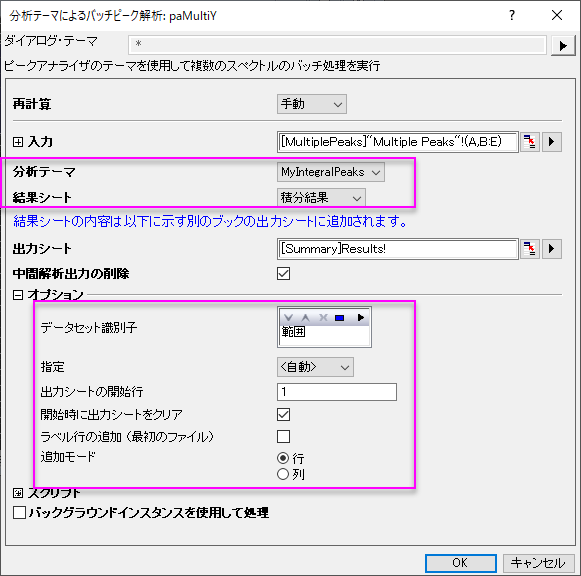Remove dataset identifier with X icon
Image resolution: width=581 pixels, height=576 pixels.
[323, 318]
